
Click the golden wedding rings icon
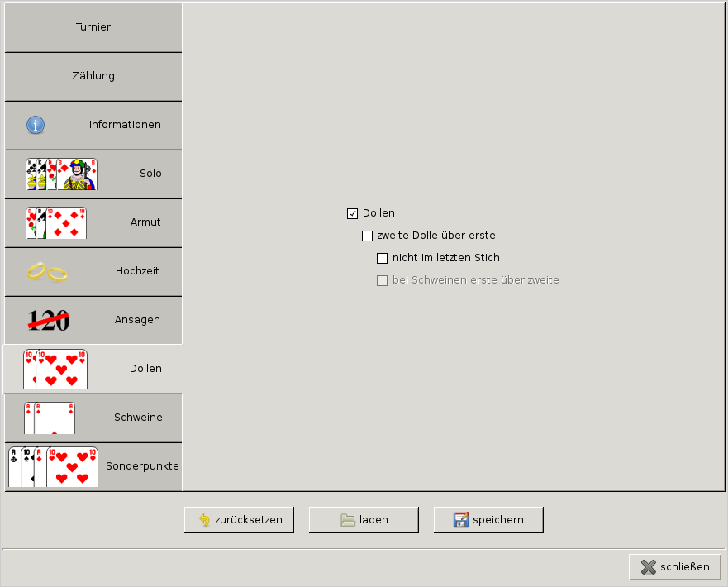tap(47, 271)
